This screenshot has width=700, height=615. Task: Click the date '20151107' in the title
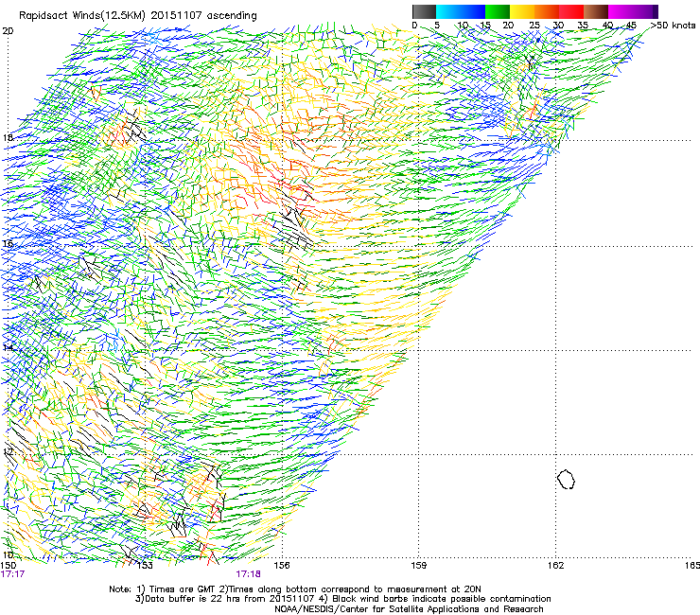pyautogui.click(x=175, y=16)
